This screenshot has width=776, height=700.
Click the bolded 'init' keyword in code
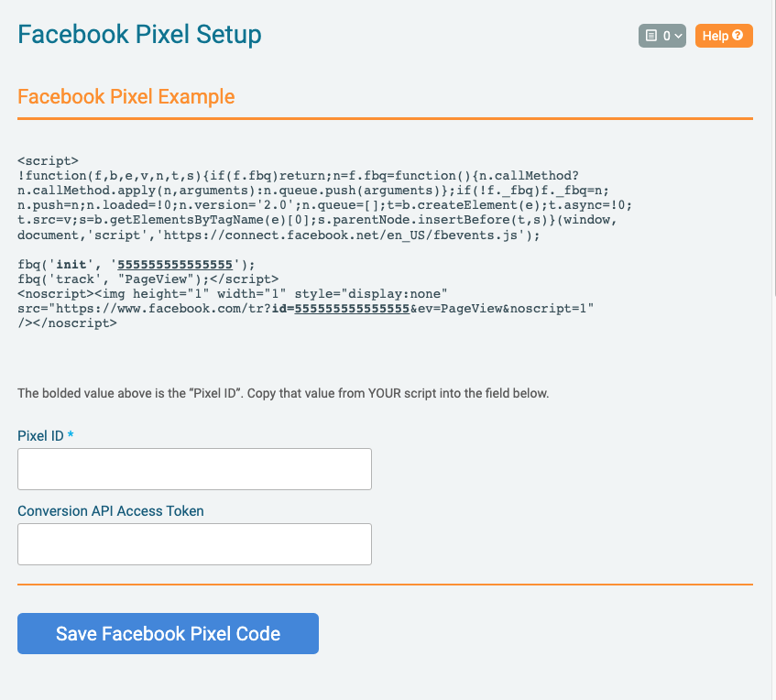pyautogui.click(x=71, y=265)
